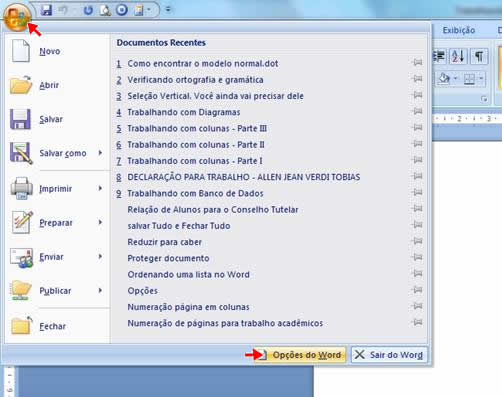Select Novo to create a new document
Viewport: 502px width, 397px height.
coord(57,51)
